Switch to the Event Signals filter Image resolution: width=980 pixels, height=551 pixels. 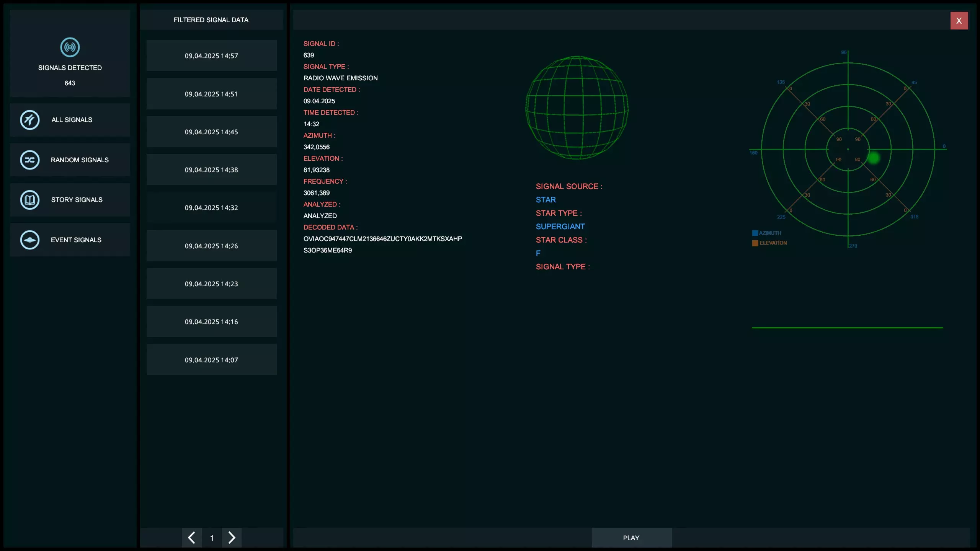click(76, 240)
